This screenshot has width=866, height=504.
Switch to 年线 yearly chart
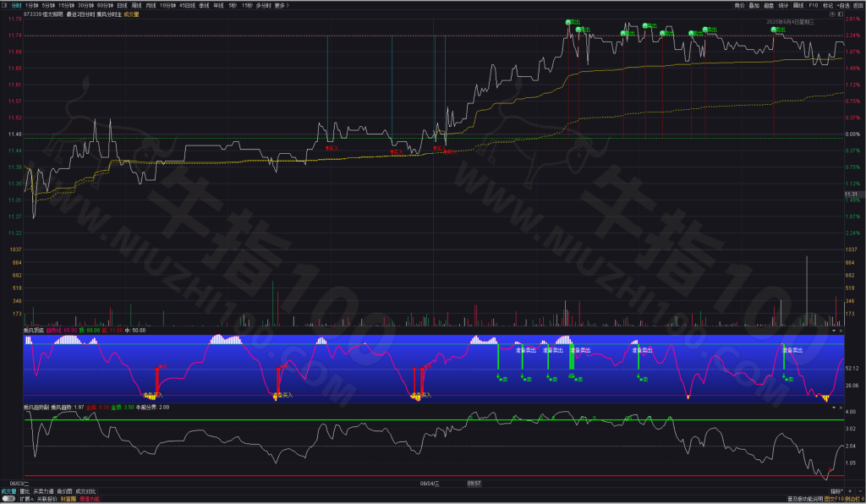click(x=219, y=6)
